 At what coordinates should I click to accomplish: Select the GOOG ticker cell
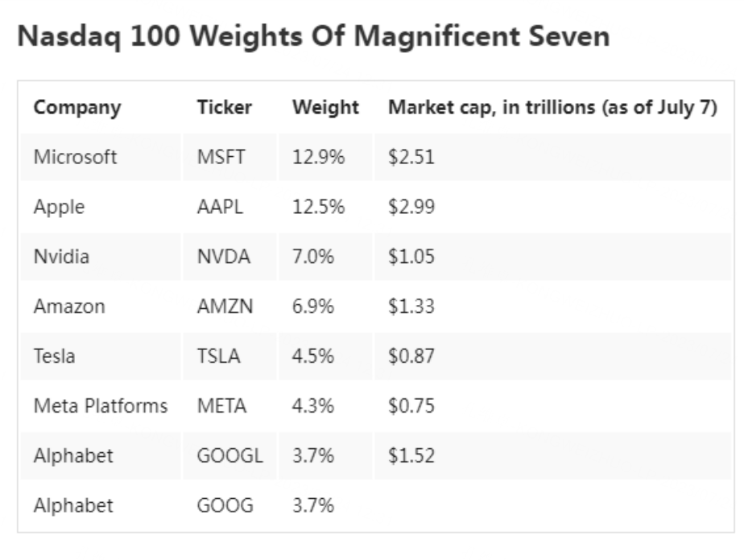[x=225, y=506]
